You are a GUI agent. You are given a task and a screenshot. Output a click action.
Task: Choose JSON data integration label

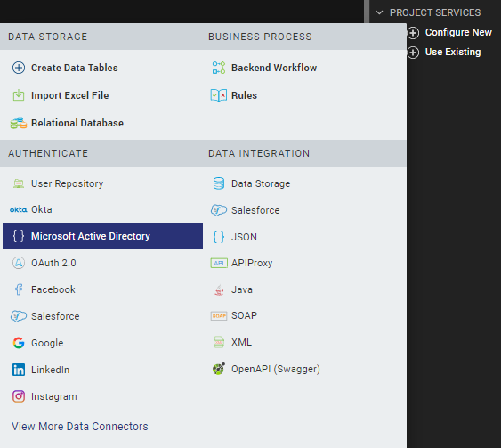tap(244, 237)
